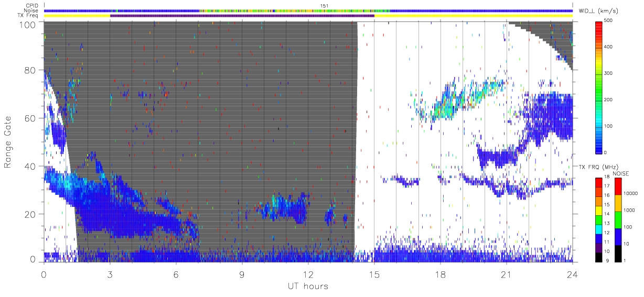Click the 1000 tick on NOISE legend
644x297 pixels.
click(x=629, y=211)
